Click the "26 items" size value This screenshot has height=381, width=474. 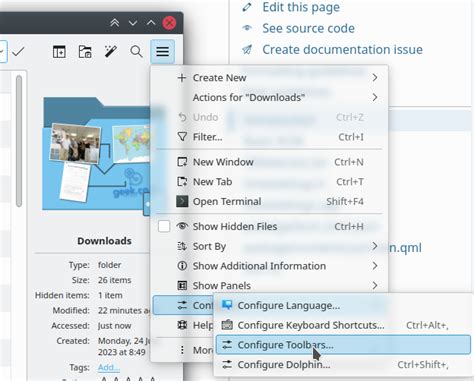pos(114,280)
